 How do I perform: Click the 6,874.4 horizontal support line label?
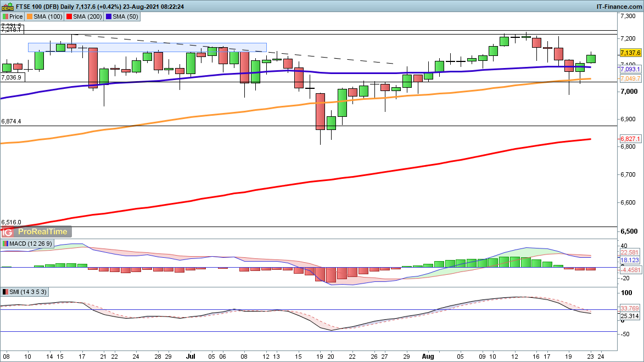coord(11,121)
